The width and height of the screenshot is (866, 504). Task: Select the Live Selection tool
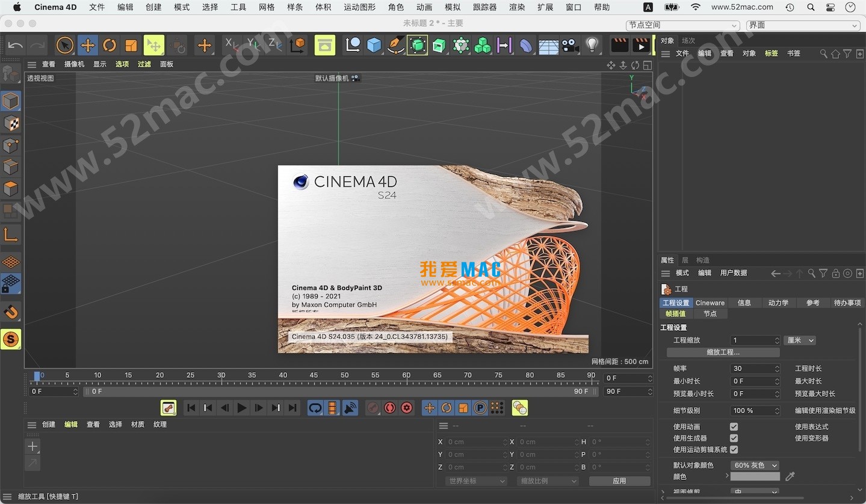coord(65,45)
